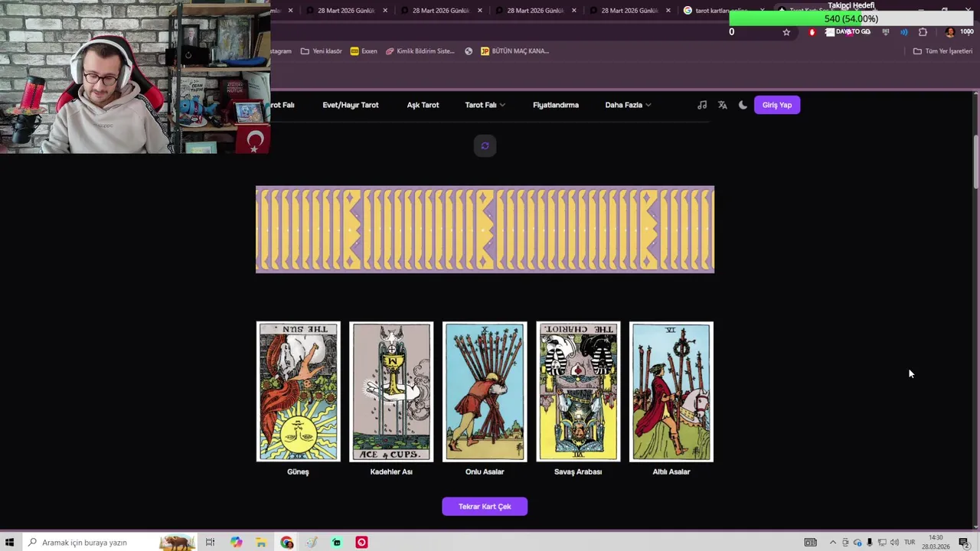Screen dimensions: 980x551
Task: Open File Explorer on the taskbar
Action: pyautogui.click(x=261, y=543)
